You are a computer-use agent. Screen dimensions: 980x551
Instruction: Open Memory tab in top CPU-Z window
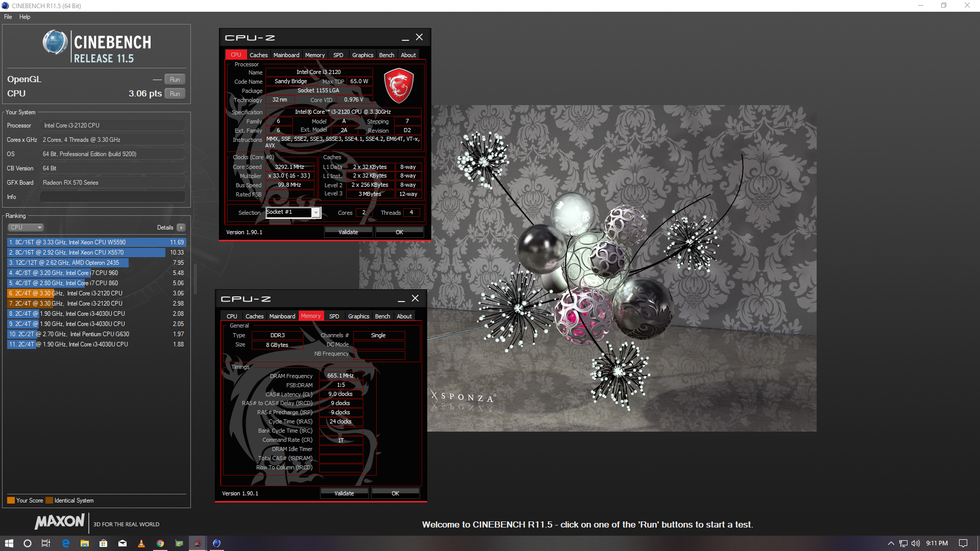click(x=315, y=55)
